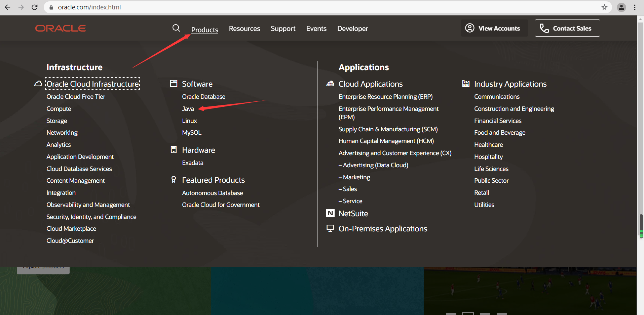The image size is (644, 315).
Task: Open Oracle Cloud Infrastructure link
Action: pyautogui.click(x=93, y=84)
